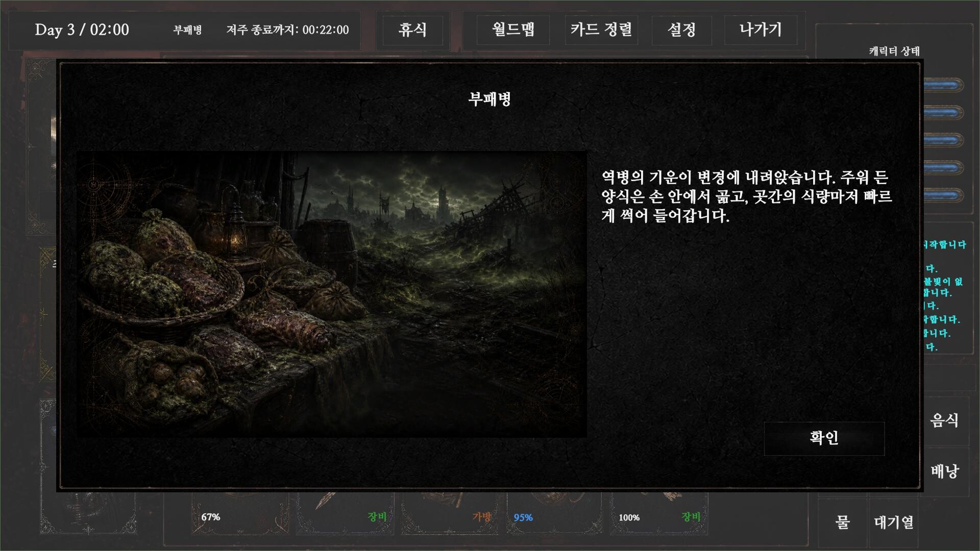Viewport: 980px width, 551px height.
Task: Click the Day 3 clock display
Action: (x=82, y=30)
